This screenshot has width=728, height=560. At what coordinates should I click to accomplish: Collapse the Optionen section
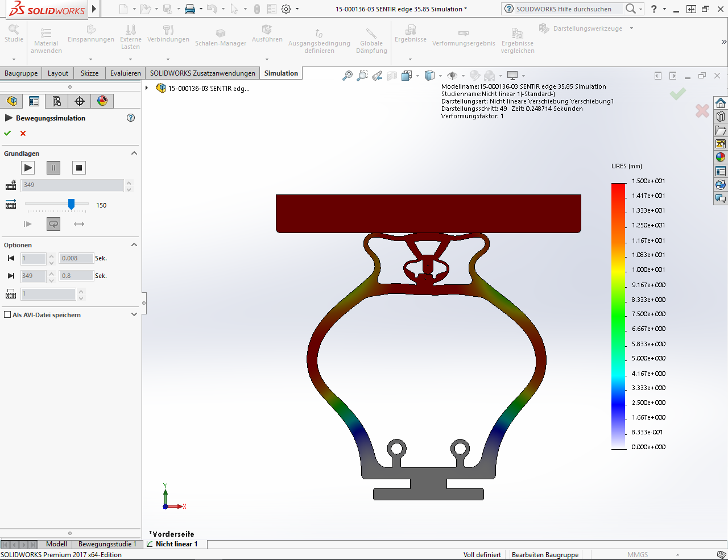click(134, 245)
